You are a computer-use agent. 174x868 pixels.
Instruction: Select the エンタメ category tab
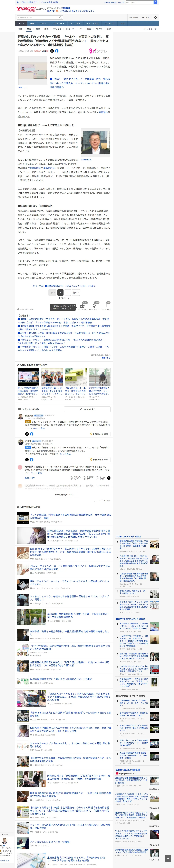click(x=57, y=29)
